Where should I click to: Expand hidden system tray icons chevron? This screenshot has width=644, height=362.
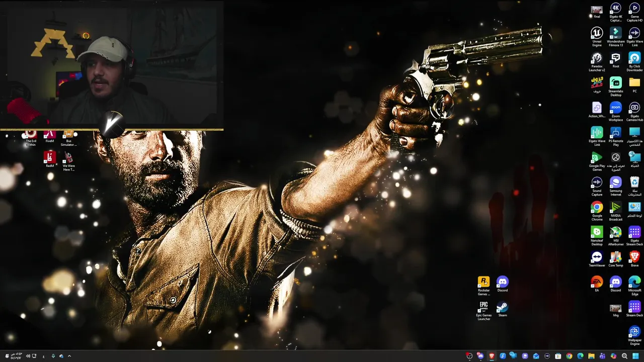click(69, 356)
